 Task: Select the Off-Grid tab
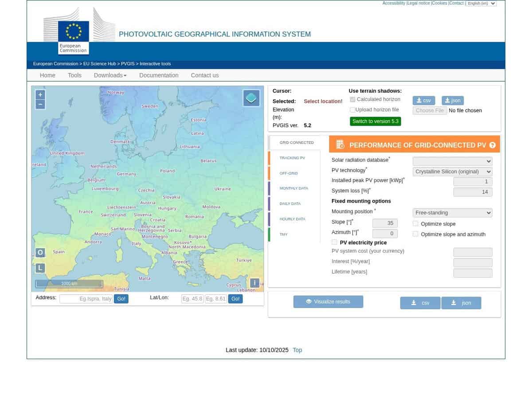[289, 173]
